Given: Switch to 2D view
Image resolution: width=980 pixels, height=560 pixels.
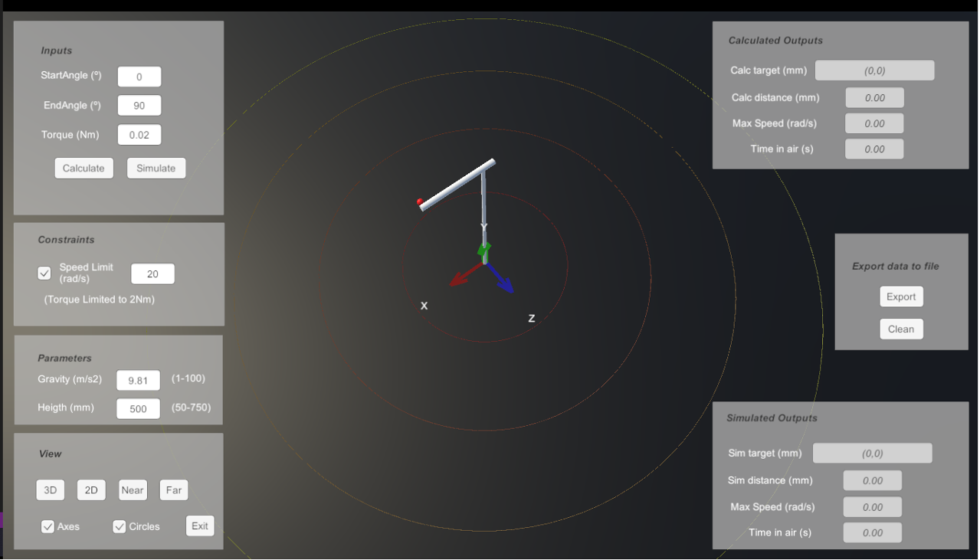Looking at the screenshot, I should click(x=91, y=490).
